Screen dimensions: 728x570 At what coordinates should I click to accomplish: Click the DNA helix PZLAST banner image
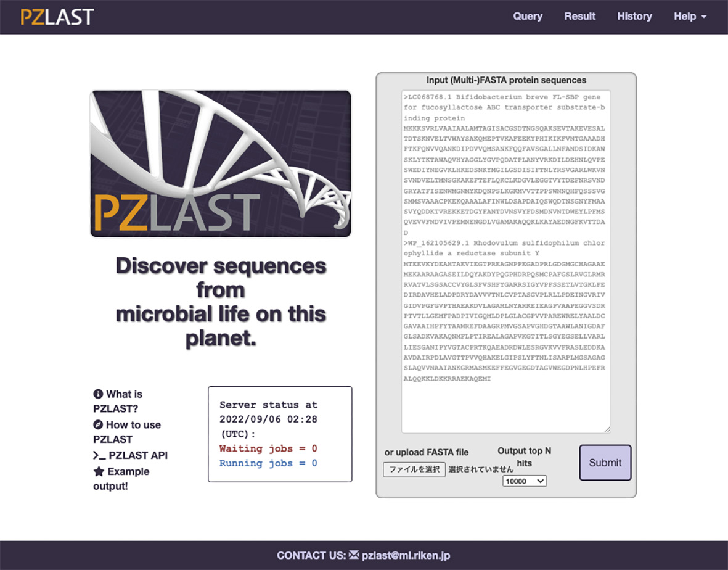pos(221,163)
